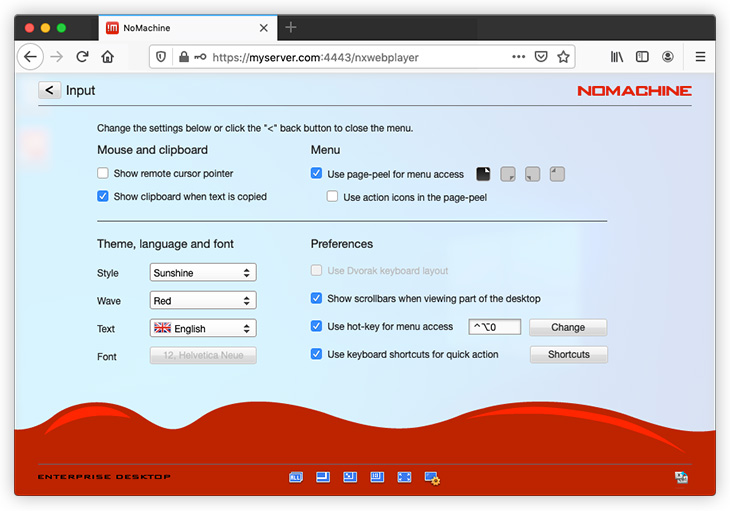Viewport: 730px width, 511px height.
Task: Reload the page with browser refresh button
Action: pyautogui.click(x=82, y=57)
